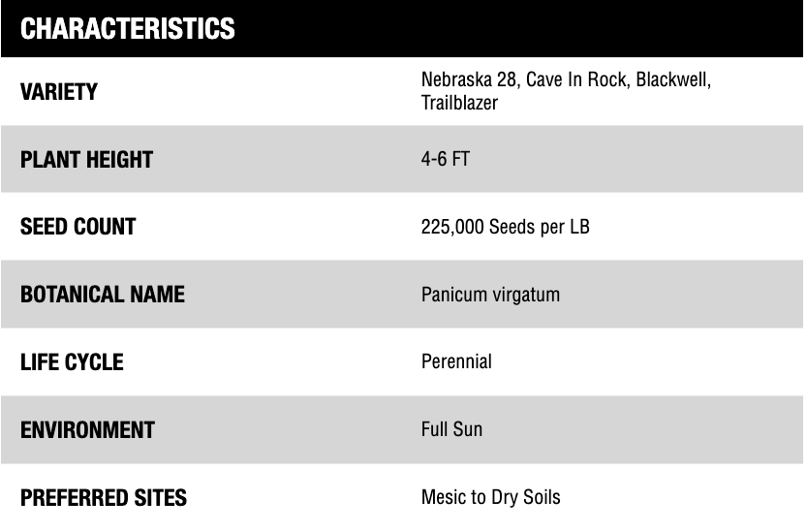This screenshot has width=807, height=532.
Task: Click the ENVIRONMENT row label
Action: 87,430
